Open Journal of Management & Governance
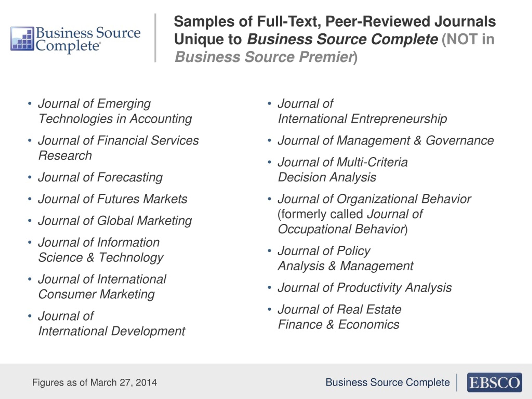Viewport: 532px width, 399px height. 386,140
